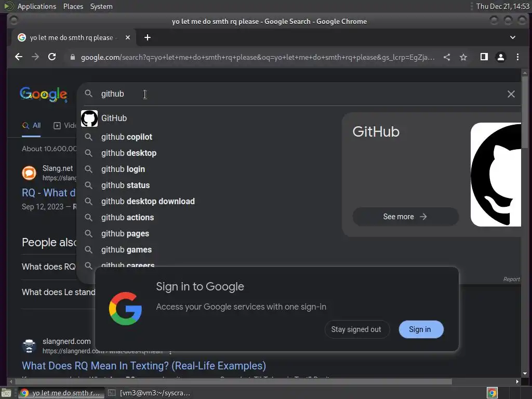532x399 pixels.
Task: Bookmark this page with the star icon
Action: [x=463, y=57]
